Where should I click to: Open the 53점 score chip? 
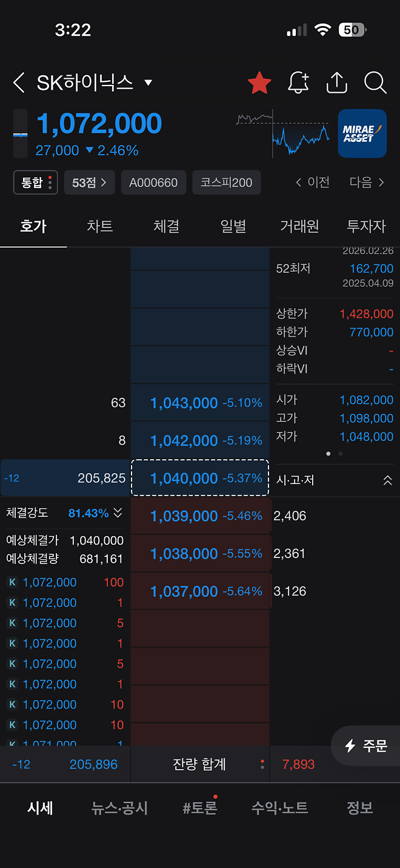[x=89, y=183]
